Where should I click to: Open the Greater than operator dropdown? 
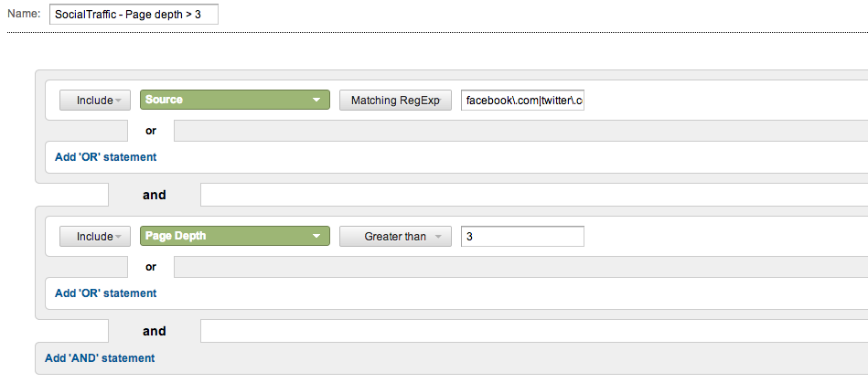[x=395, y=236]
